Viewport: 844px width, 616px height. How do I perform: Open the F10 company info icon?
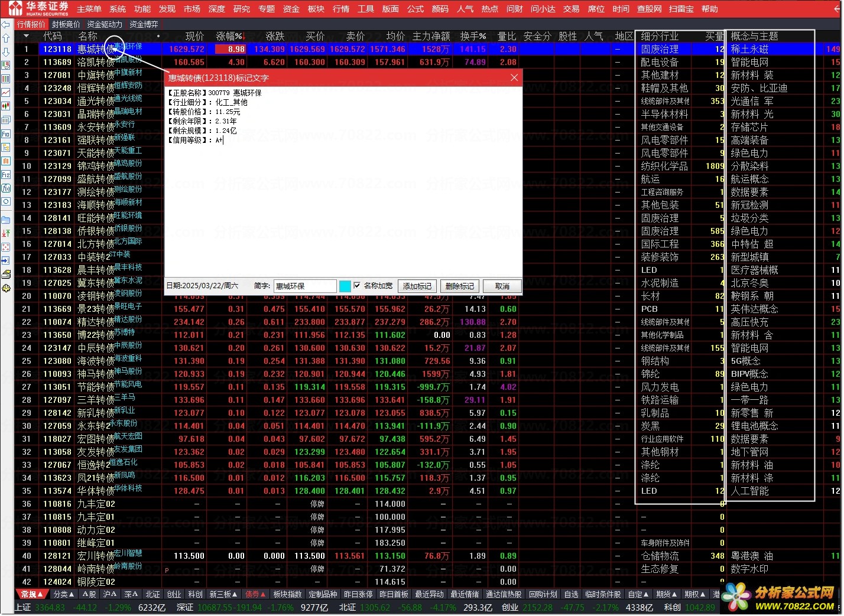(x=6, y=134)
